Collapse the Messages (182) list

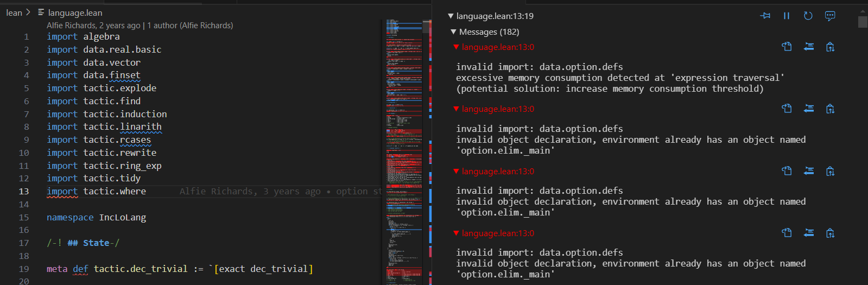(454, 32)
